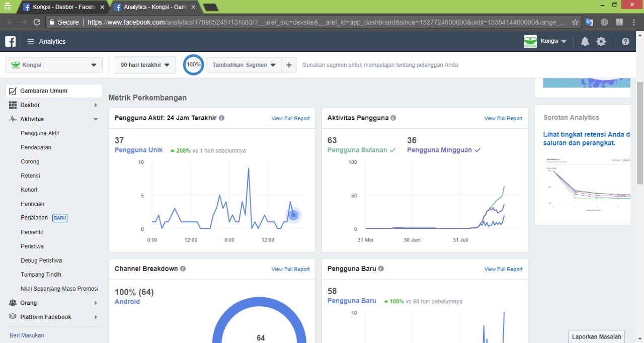
Task: Click the Kongsi app avatar in header
Action: pyautogui.click(x=530, y=41)
